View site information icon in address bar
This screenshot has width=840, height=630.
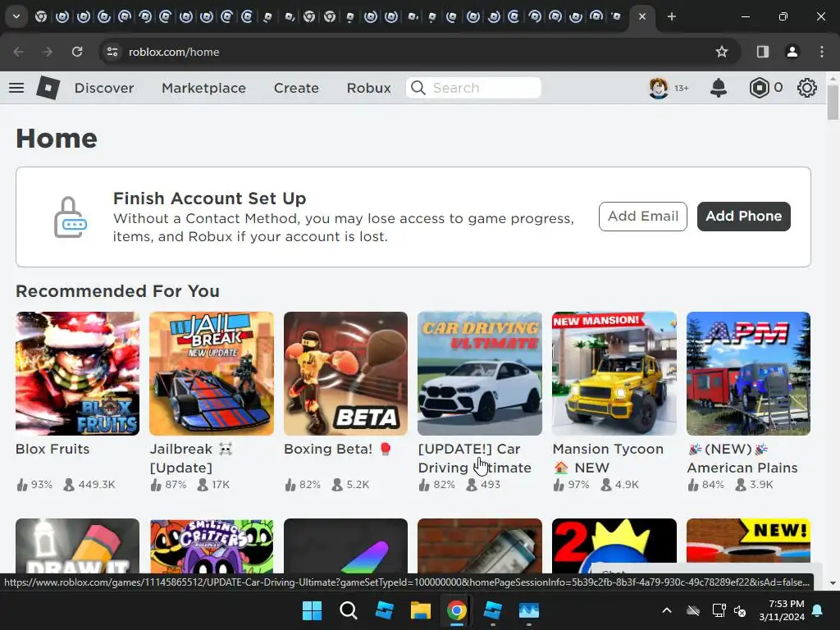pos(112,52)
